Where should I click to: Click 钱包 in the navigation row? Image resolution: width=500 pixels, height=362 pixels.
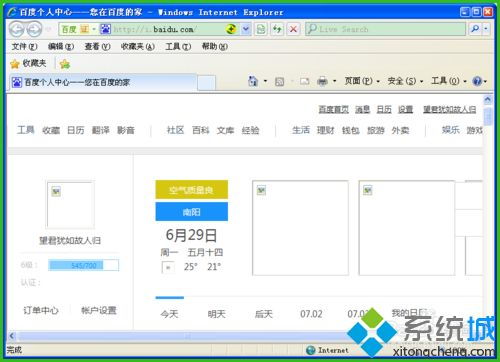pyautogui.click(x=351, y=130)
